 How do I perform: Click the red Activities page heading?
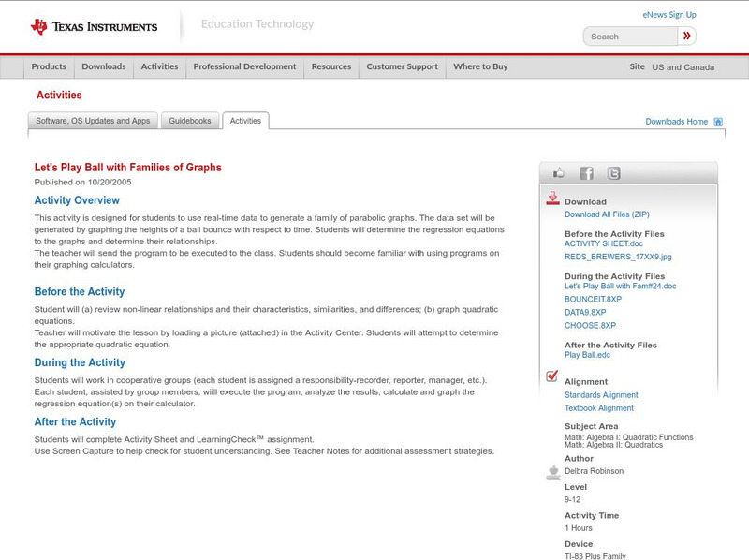pos(59,96)
